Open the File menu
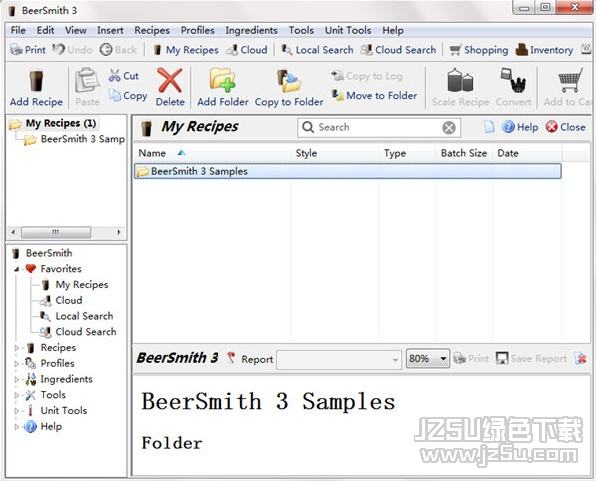This screenshot has height=481, width=596. point(18,30)
